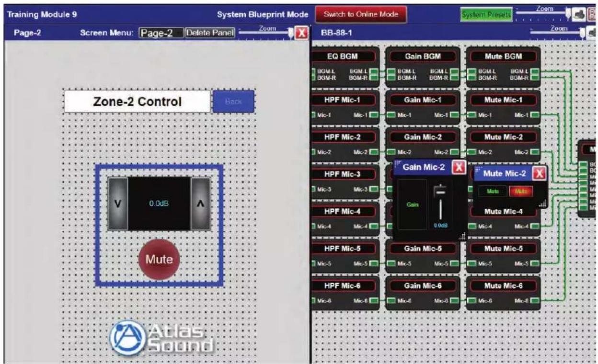Close the Mute Mic-2 popup window

click(x=540, y=173)
